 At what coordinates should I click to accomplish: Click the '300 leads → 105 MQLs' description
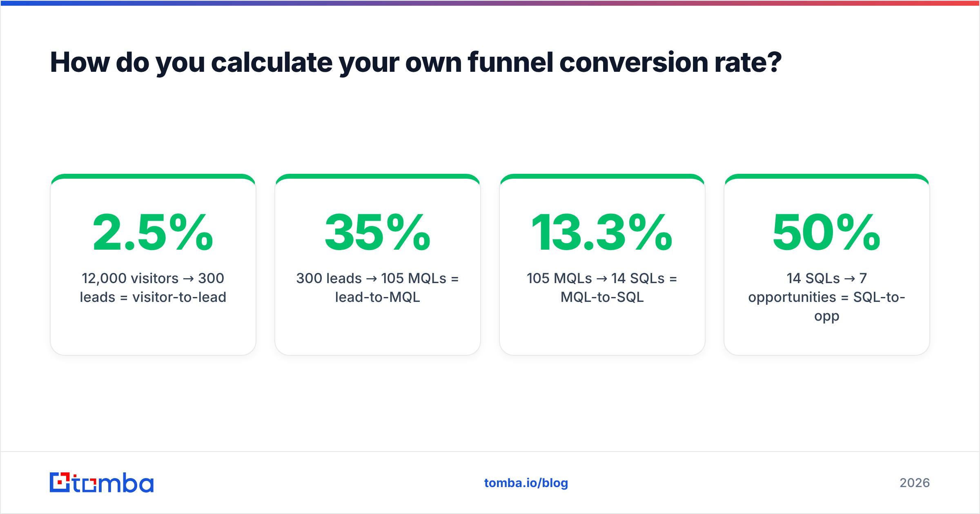coord(378,288)
